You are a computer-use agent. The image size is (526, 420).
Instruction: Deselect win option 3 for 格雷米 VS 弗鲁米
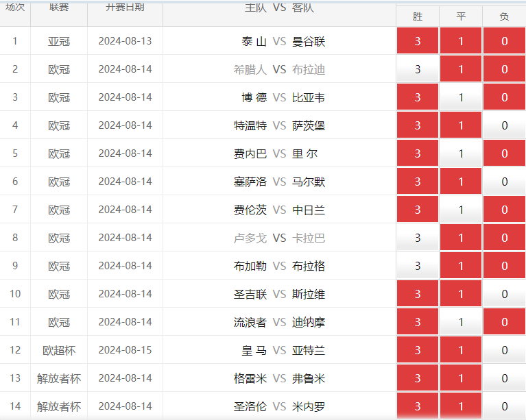[418, 379]
